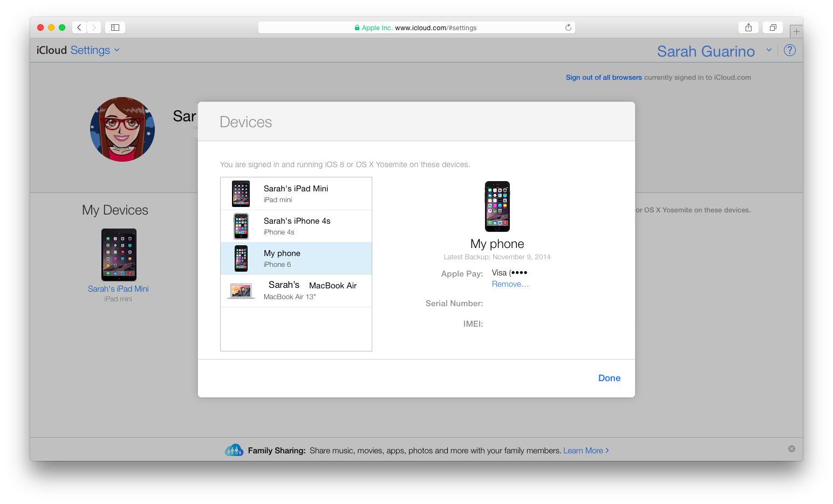This screenshot has height=504, width=833.
Task: Reload the page with the refresh icon
Action: click(x=568, y=27)
